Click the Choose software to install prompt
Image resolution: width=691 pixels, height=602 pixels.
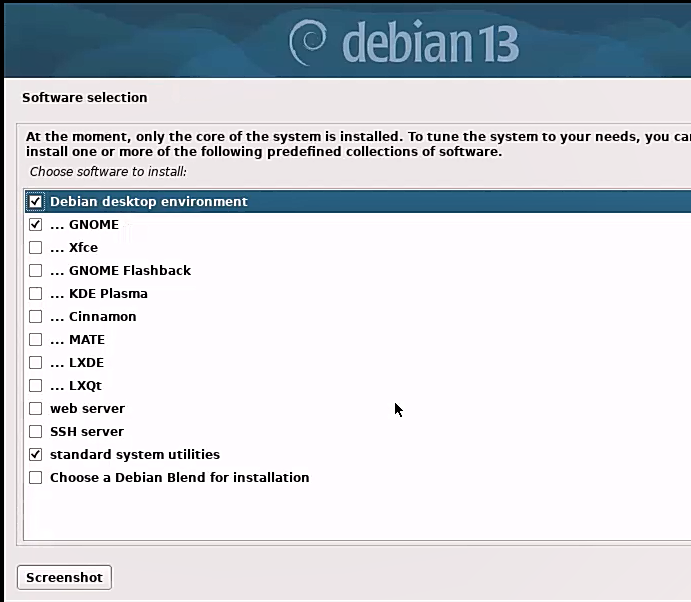(108, 172)
